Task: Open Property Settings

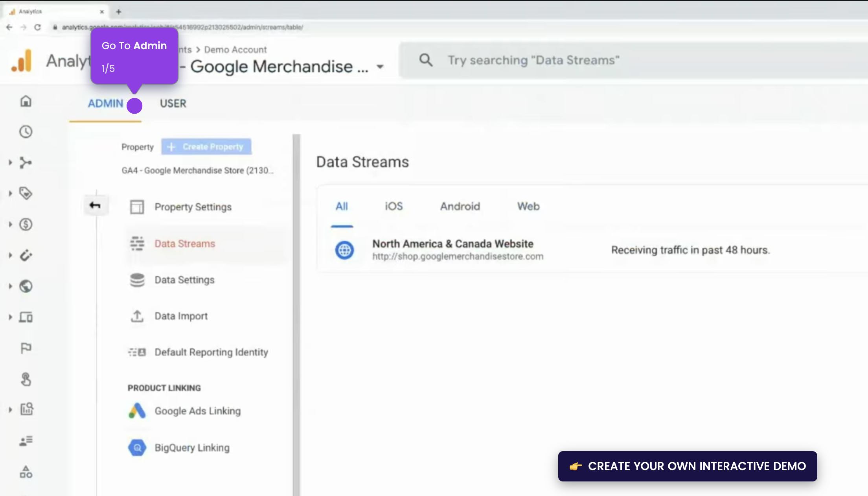Action: point(193,207)
